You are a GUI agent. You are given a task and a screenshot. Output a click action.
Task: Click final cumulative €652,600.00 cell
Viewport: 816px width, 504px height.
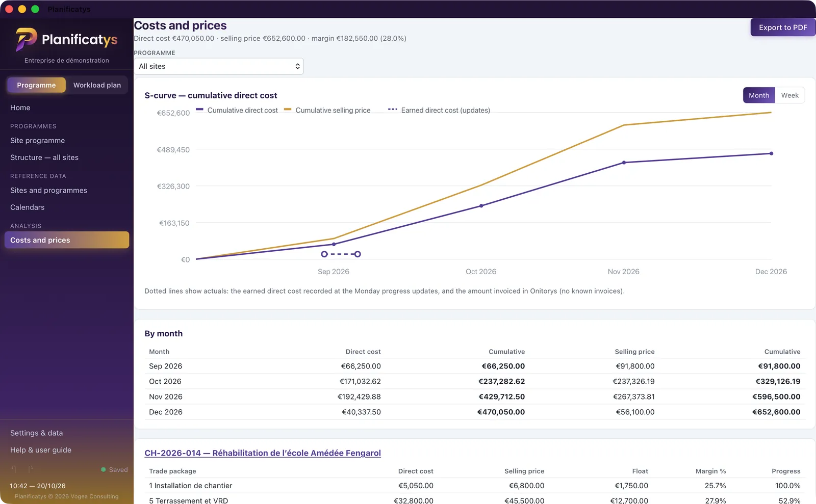click(776, 412)
